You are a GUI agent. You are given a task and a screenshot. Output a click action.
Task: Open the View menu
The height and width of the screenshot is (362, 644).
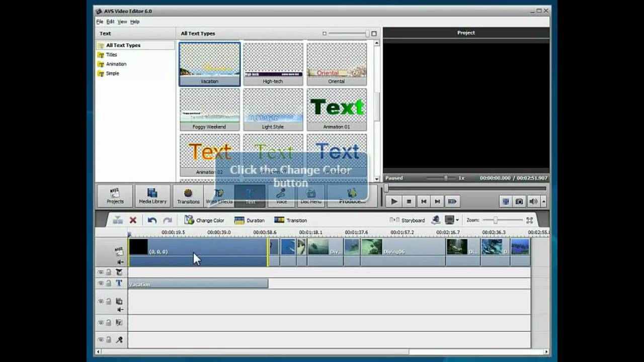(x=122, y=22)
